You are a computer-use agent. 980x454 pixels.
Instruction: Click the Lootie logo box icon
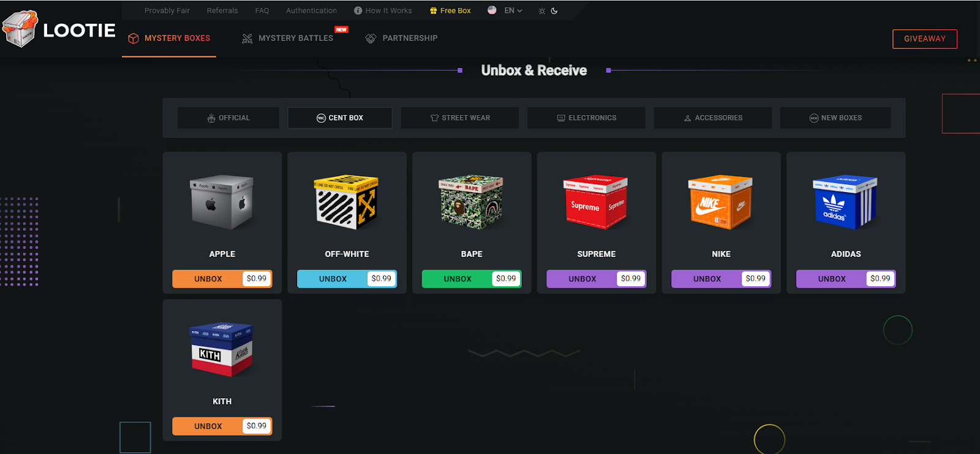20,29
